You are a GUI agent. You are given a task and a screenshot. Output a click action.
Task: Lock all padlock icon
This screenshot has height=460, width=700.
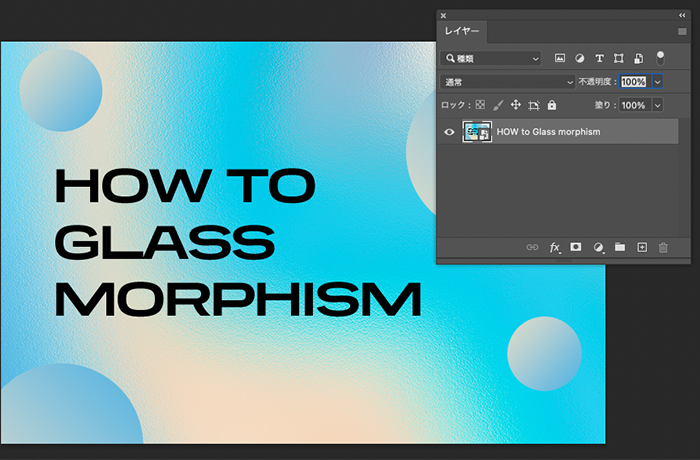point(552,105)
